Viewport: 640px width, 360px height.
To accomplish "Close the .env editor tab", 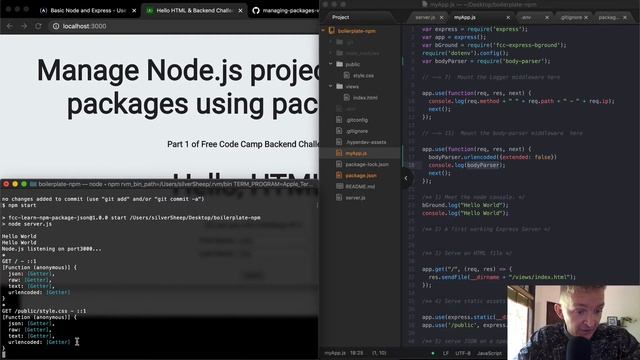I will 547,18.
